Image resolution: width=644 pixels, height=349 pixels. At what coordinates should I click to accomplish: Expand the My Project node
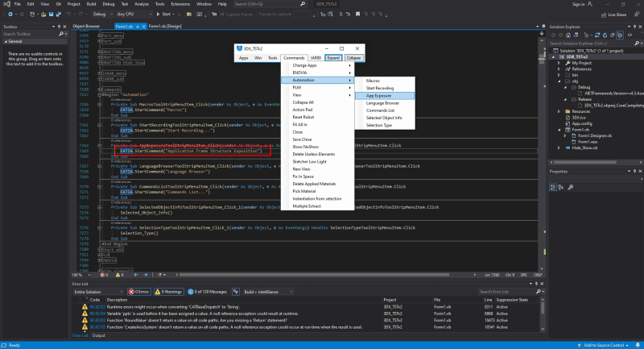559,63
